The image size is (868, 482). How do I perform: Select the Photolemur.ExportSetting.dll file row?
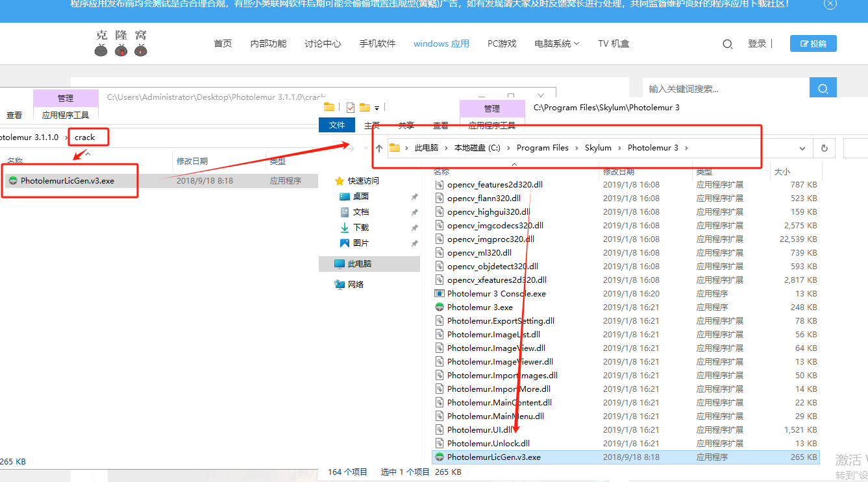click(x=625, y=321)
